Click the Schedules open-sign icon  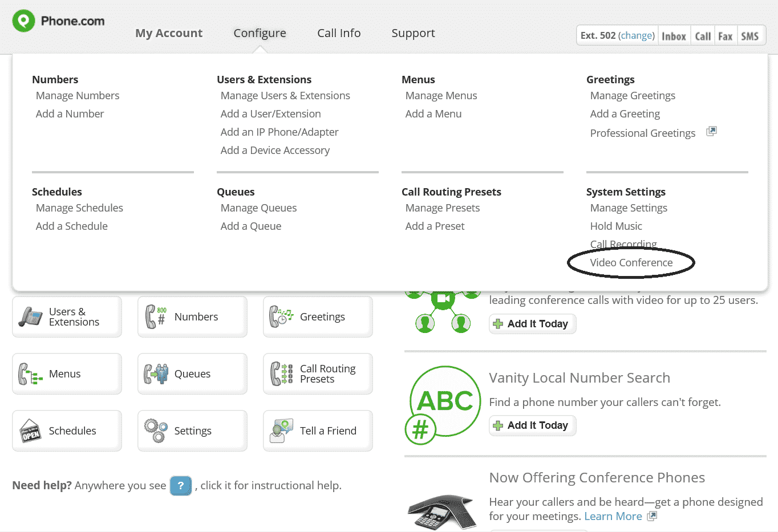coord(31,431)
